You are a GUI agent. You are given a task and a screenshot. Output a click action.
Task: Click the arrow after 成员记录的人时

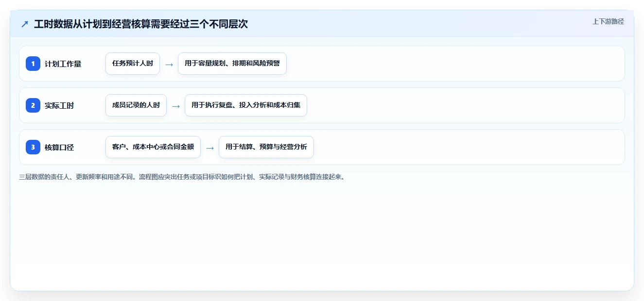click(x=176, y=106)
